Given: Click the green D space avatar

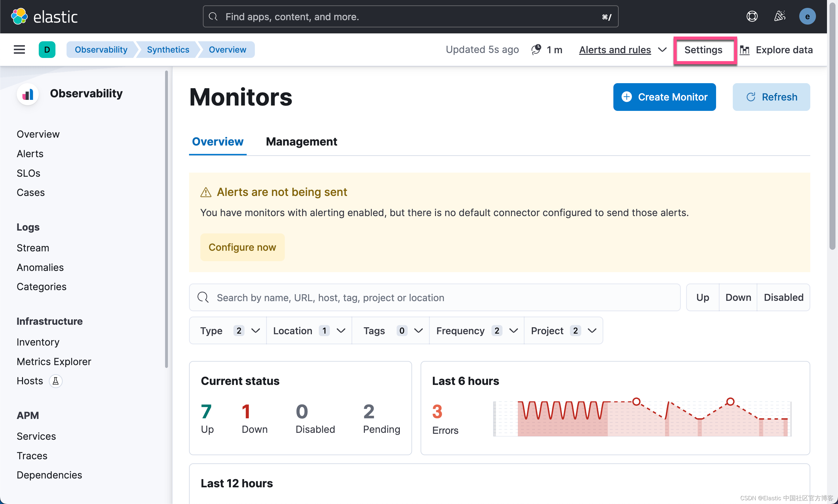Looking at the screenshot, I should point(47,49).
